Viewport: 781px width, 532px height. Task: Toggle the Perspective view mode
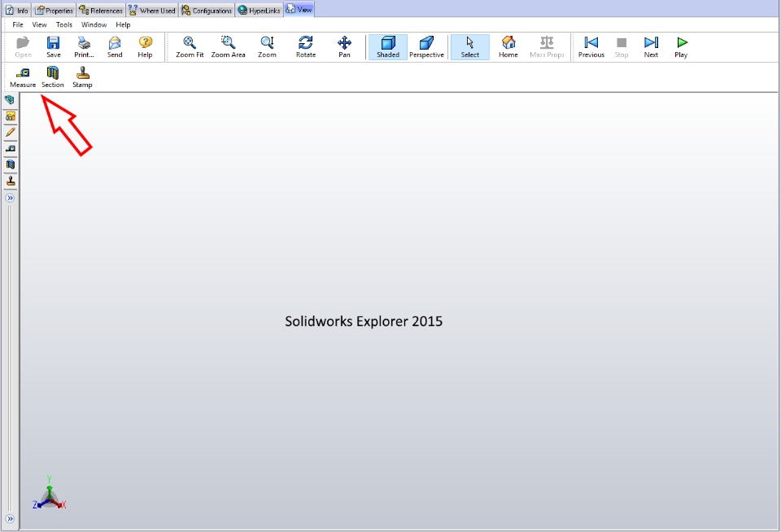[x=426, y=47]
